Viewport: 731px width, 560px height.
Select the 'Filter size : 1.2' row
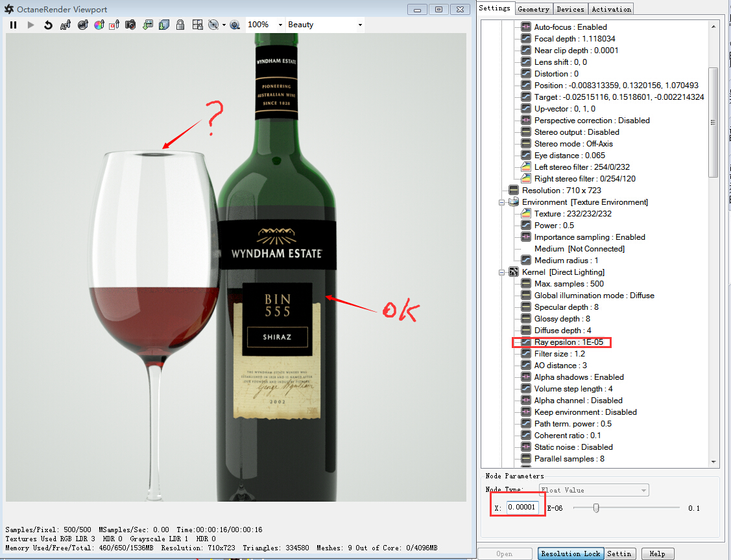point(559,354)
